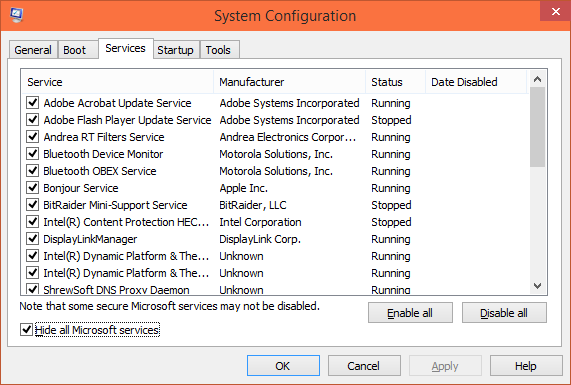Click the scrollbar down arrow
The image size is (571, 385).
point(537,286)
